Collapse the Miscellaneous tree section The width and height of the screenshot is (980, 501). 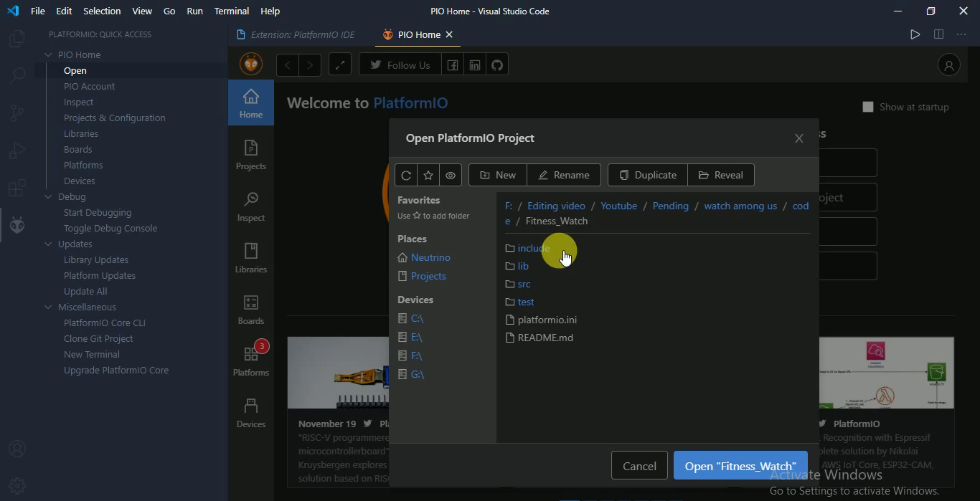pyautogui.click(x=49, y=307)
